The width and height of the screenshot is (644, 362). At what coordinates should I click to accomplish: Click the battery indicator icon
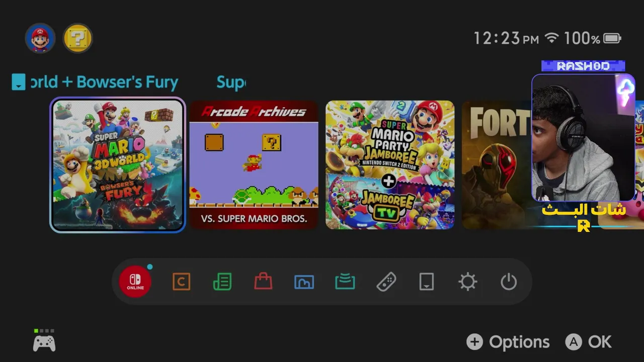pos(613,38)
